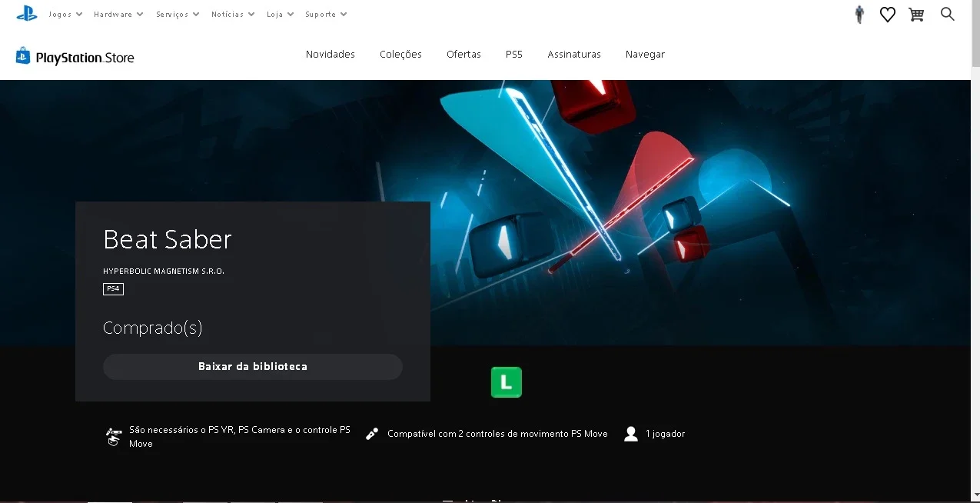Expand the Loja dropdown menu
The width and height of the screenshot is (980, 503).
click(281, 15)
